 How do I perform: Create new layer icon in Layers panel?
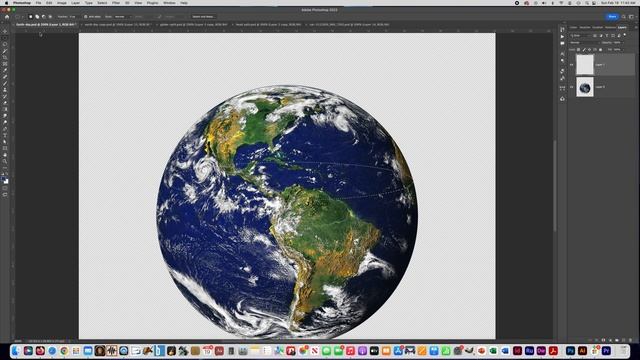(623, 340)
